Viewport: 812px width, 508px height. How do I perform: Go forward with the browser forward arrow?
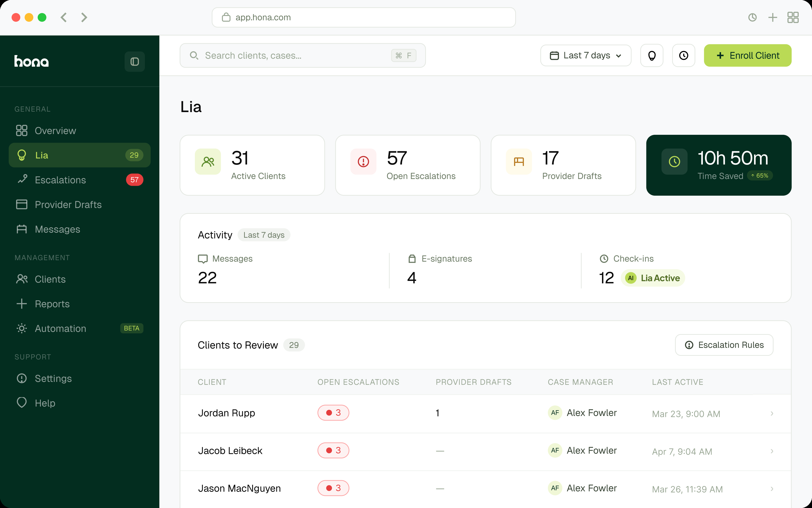84,17
